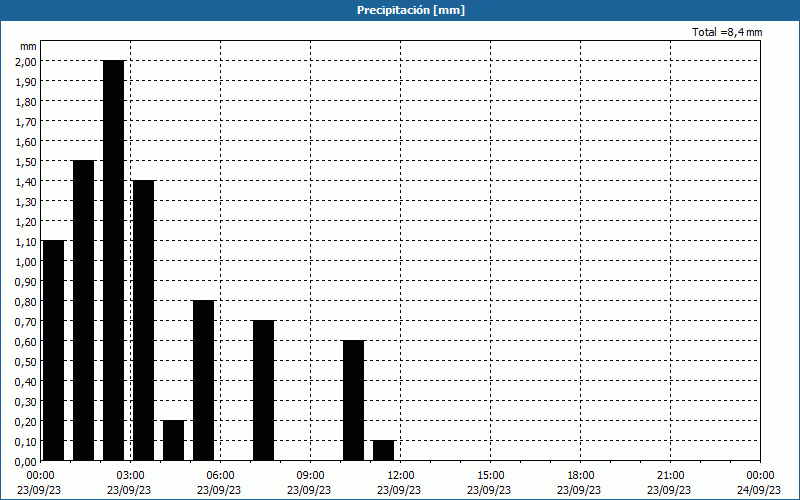The height and width of the screenshot is (500, 800).
Task: Click the 'Total =8,4 mm' label
Action: [727, 32]
